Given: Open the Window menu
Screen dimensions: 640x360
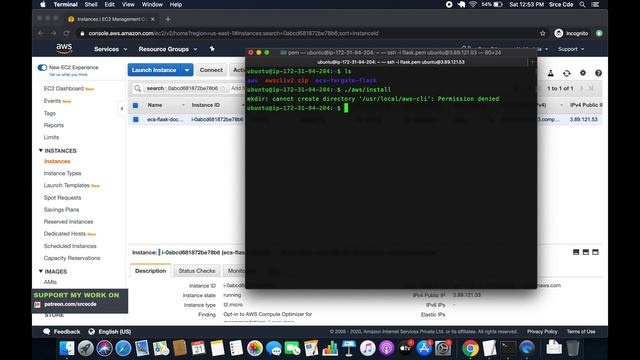Looking at the screenshot, I should point(152,4).
